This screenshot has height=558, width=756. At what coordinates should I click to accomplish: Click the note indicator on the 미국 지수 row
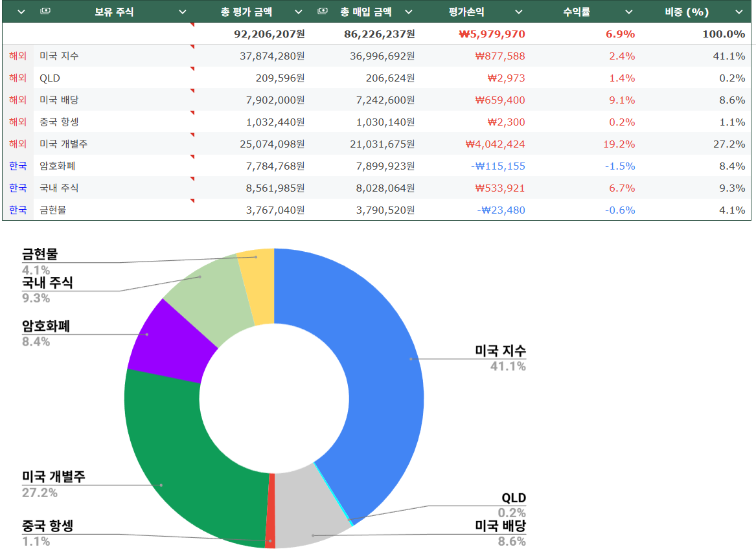(192, 47)
